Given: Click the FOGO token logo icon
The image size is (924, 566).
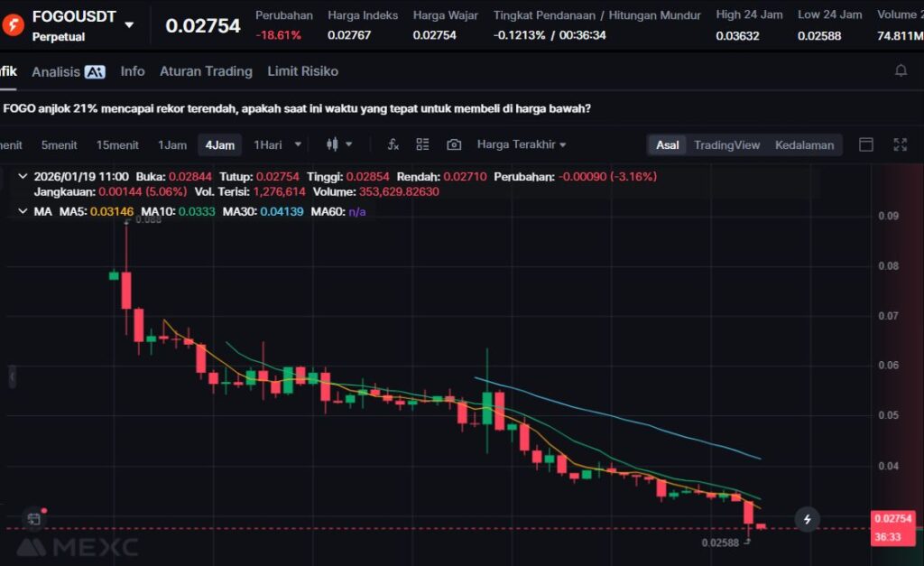Looking at the screenshot, I should coord(13,24).
